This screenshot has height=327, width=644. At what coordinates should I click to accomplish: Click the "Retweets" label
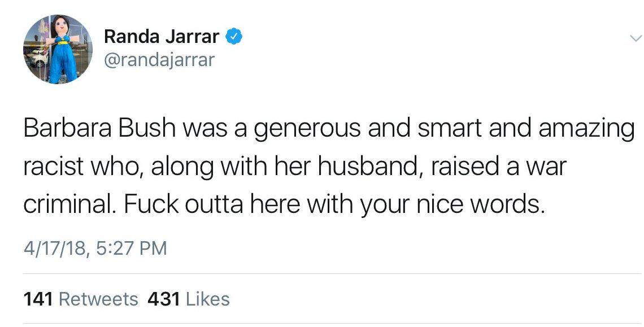click(98, 299)
